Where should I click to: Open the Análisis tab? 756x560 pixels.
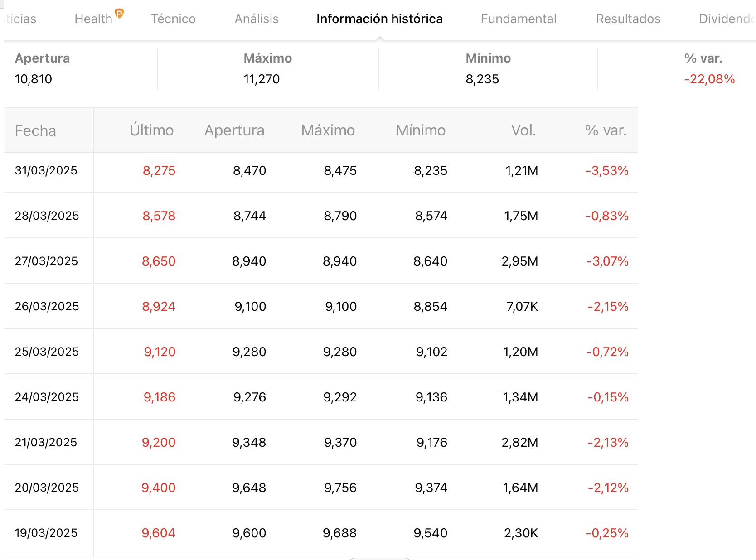[257, 19]
